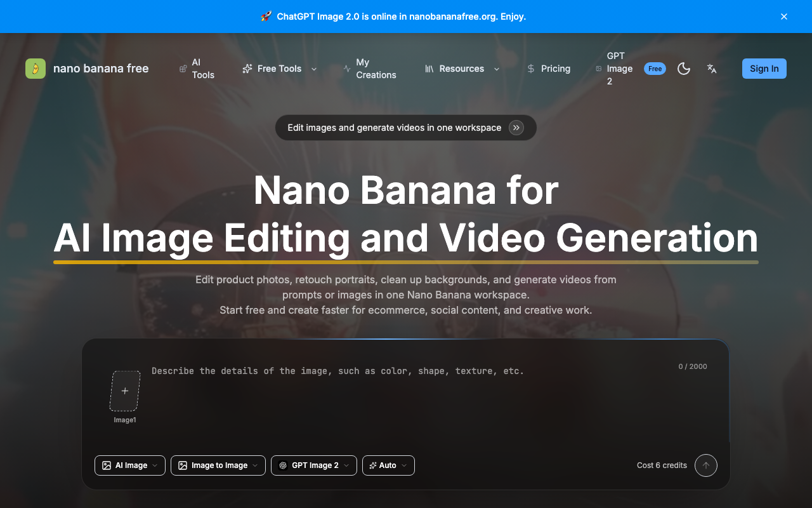Click the nano banana logo icon
The height and width of the screenshot is (508, 812).
point(36,69)
